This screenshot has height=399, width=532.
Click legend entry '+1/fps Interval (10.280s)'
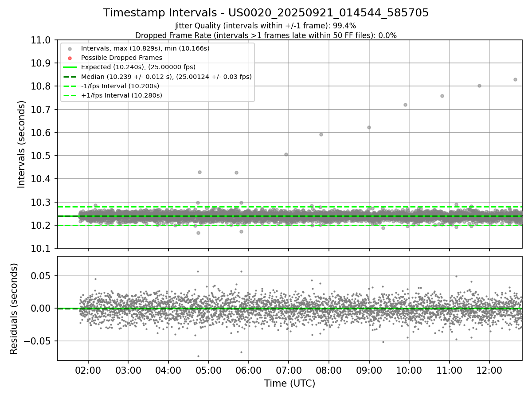tap(121, 95)
